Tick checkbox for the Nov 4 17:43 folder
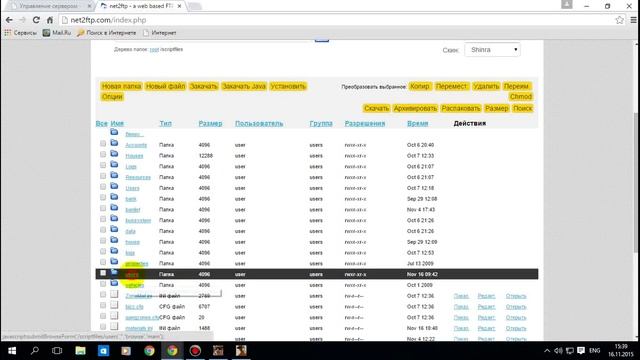The image size is (640, 360). pyautogui.click(x=103, y=208)
